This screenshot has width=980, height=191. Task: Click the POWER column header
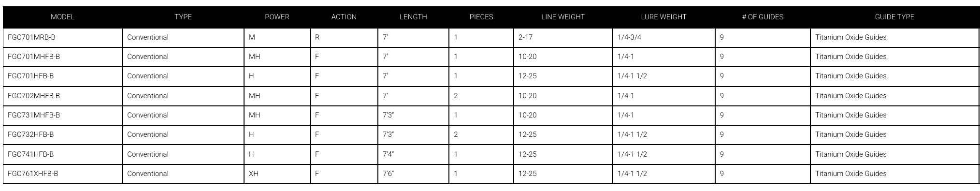(277, 17)
